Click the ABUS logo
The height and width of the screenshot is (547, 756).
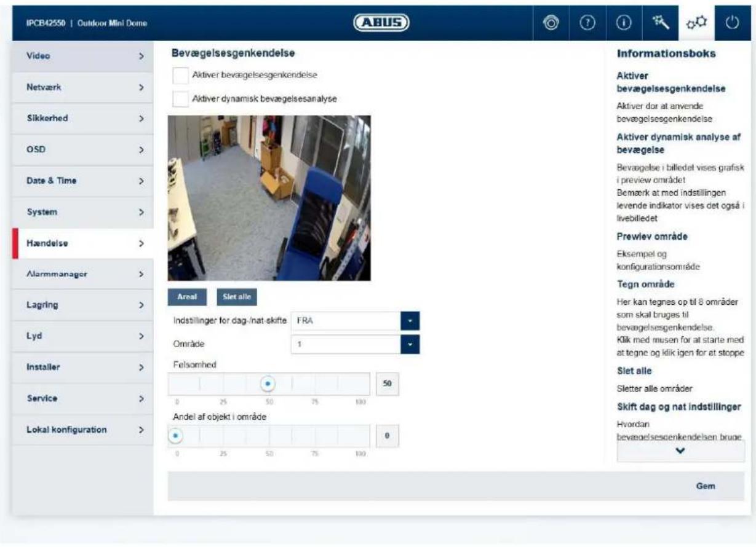point(381,24)
